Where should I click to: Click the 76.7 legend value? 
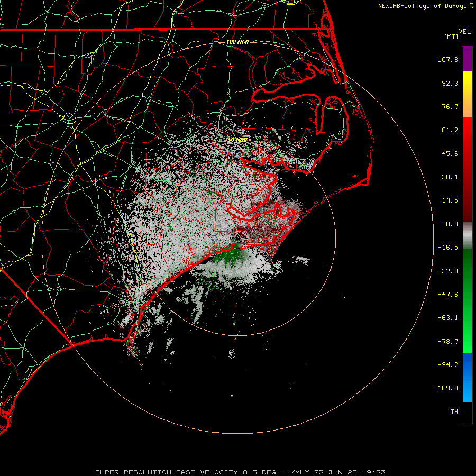(450, 106)
